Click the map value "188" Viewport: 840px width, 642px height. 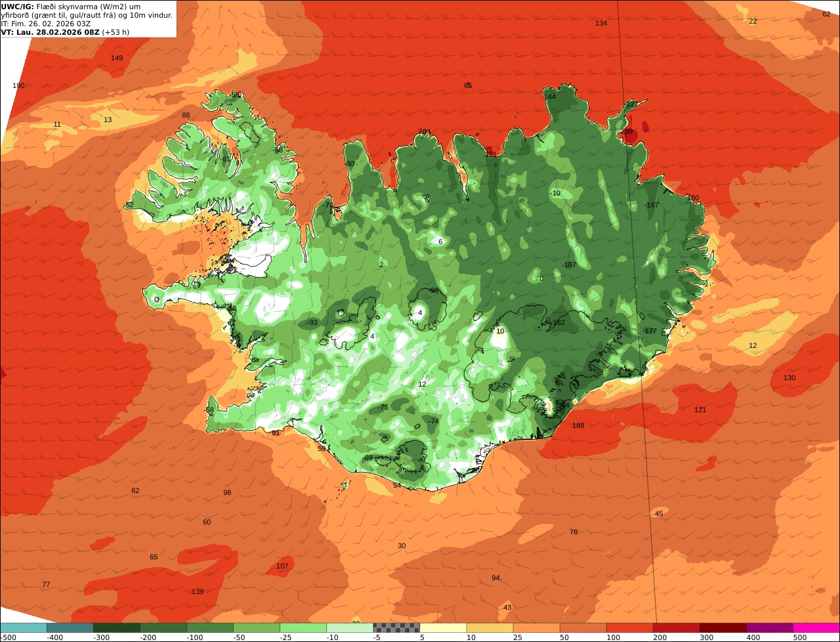[x=578, y=426]
